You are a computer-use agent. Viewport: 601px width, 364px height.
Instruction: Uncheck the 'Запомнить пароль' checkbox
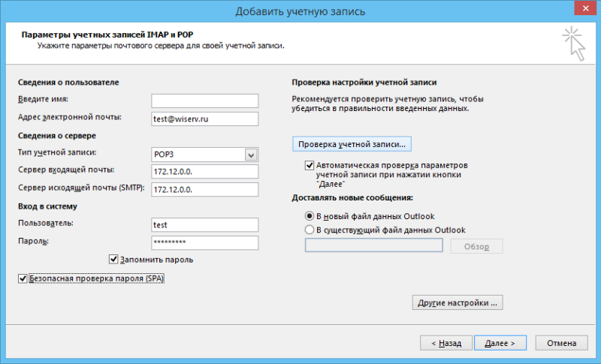click(114, 260)
